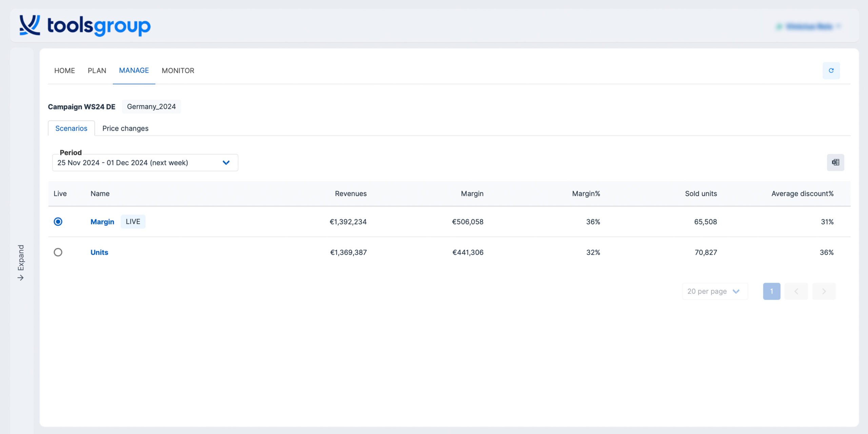Select the MANAGE tab
Viewport: 868px width, 434px height.
[134, 70]
